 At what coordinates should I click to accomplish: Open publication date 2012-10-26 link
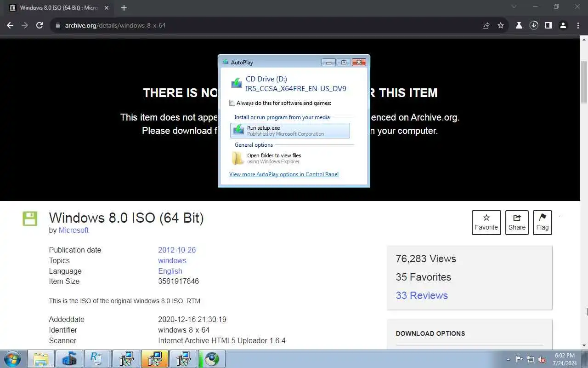coord(177,250)
